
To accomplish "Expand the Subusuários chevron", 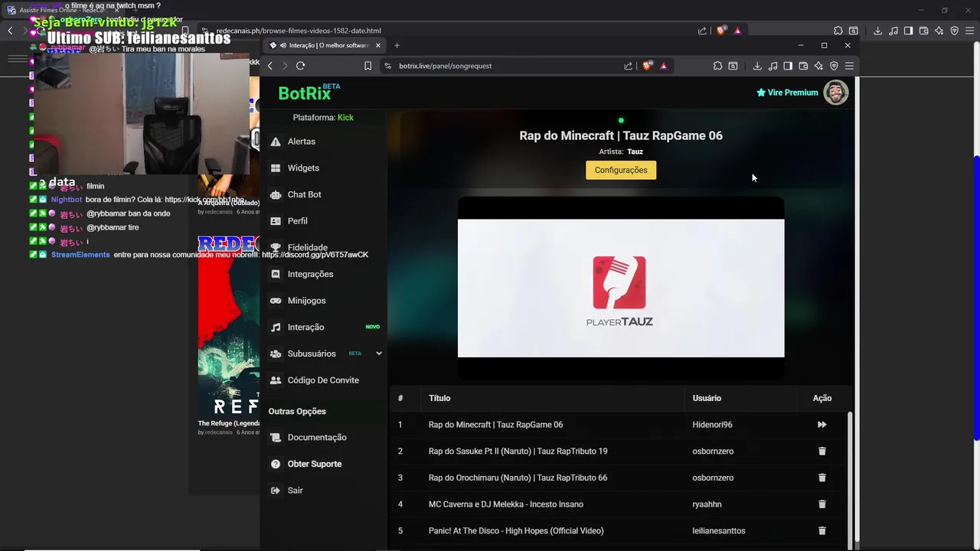I will pyautogui.click(x=378, y=354).
